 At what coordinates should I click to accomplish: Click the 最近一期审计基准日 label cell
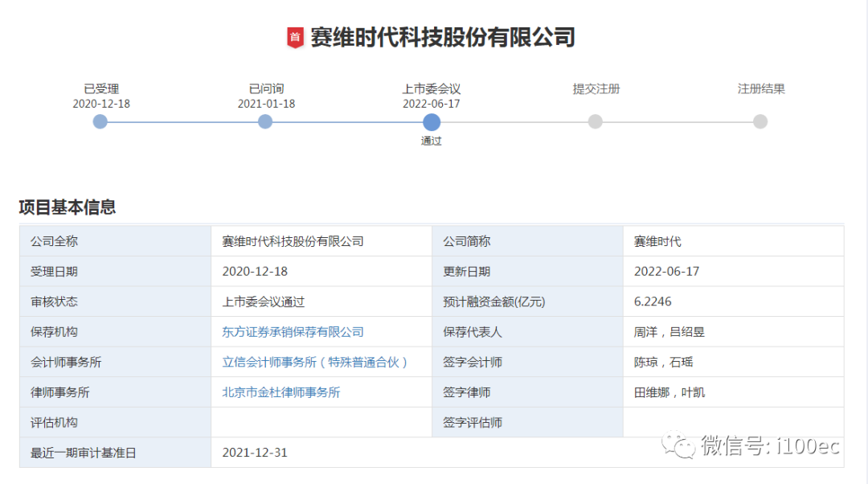115,453
